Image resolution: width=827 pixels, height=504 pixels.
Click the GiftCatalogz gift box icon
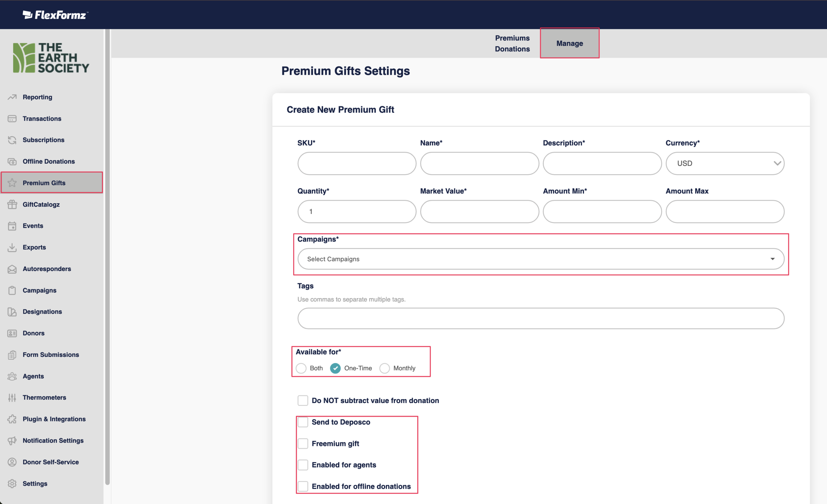click(12, 204)
